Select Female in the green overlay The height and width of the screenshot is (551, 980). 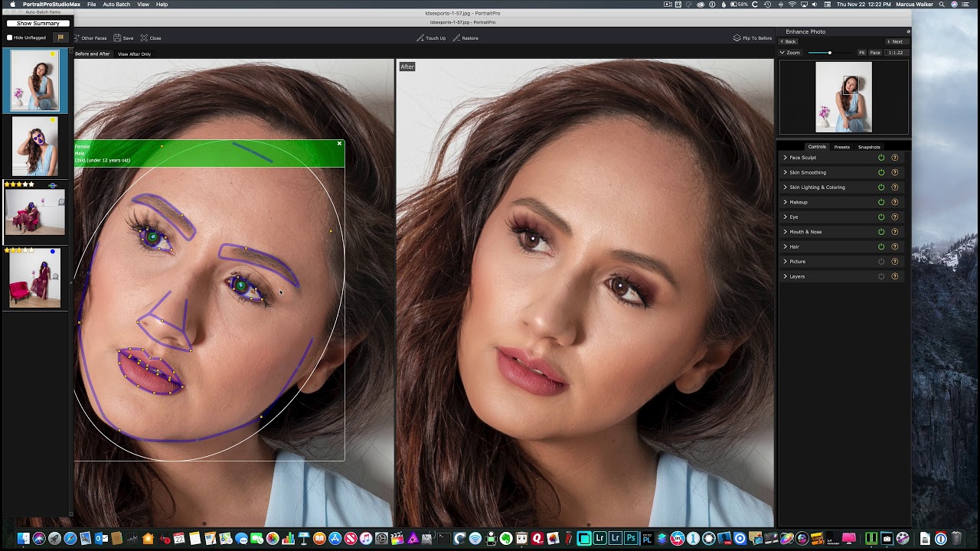(x=82, y=146)
